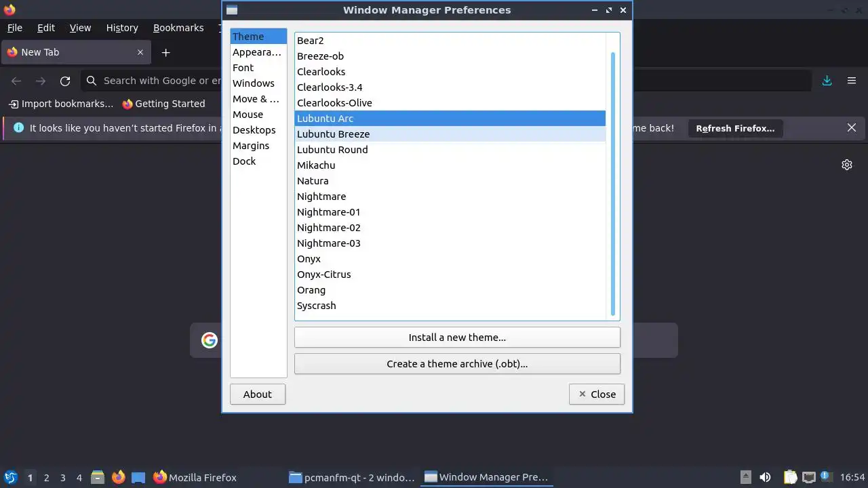Click the theme list vertical scrollbar
Image resolution: width=868 pixels, height=488 pixels.
tap(613, 184)
